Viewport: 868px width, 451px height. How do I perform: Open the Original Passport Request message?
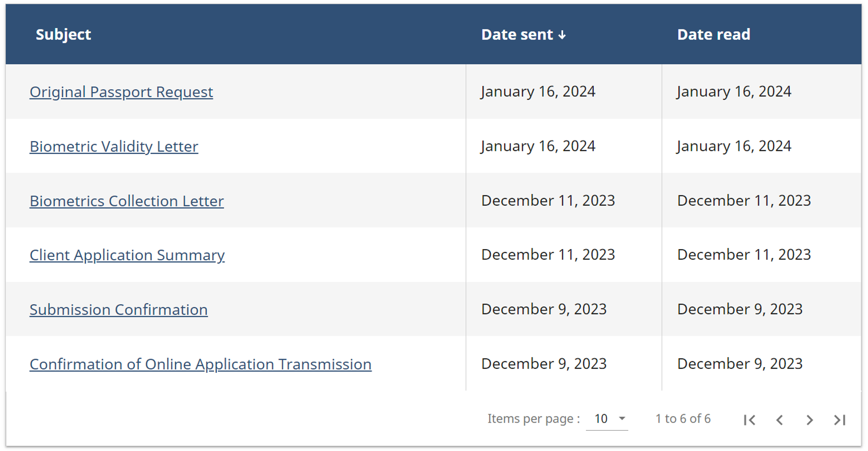click(121, 92)
